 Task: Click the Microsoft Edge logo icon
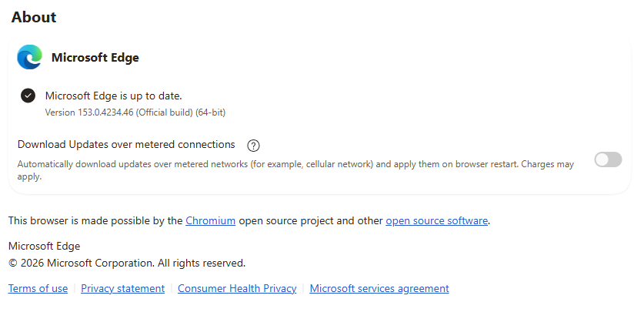pos(29,57)
